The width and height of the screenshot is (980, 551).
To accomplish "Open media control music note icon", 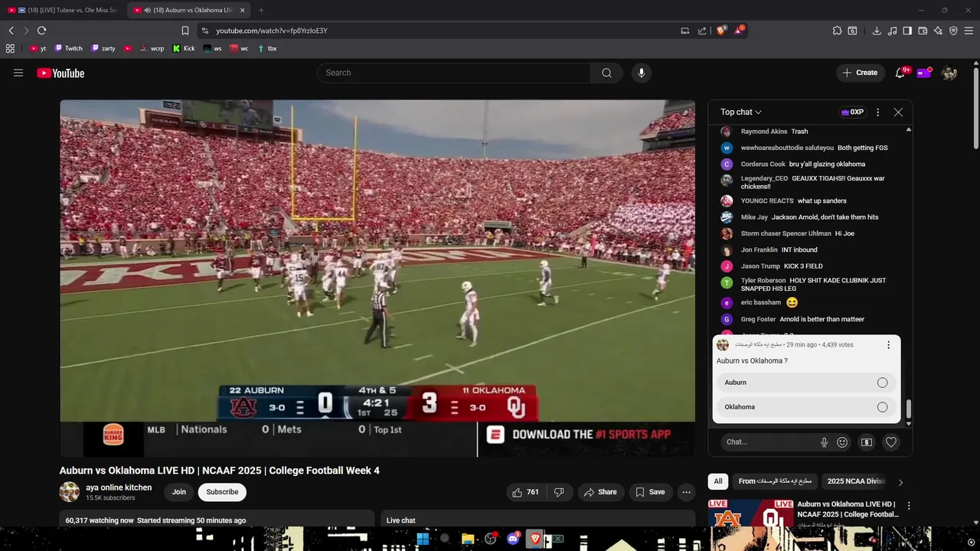I will tap(892, 31).
